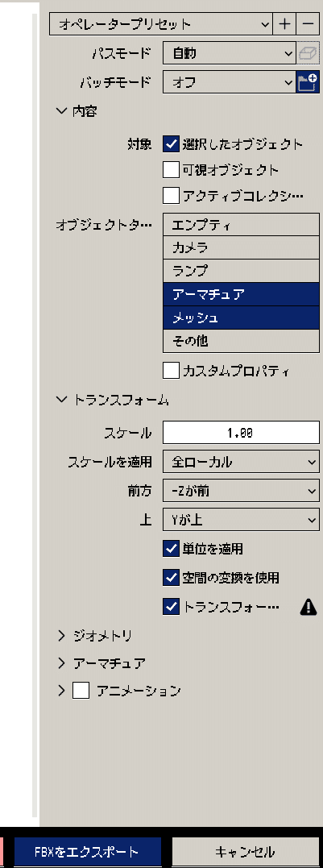Expand the ジオメトリ section

[x=94, y=636]
